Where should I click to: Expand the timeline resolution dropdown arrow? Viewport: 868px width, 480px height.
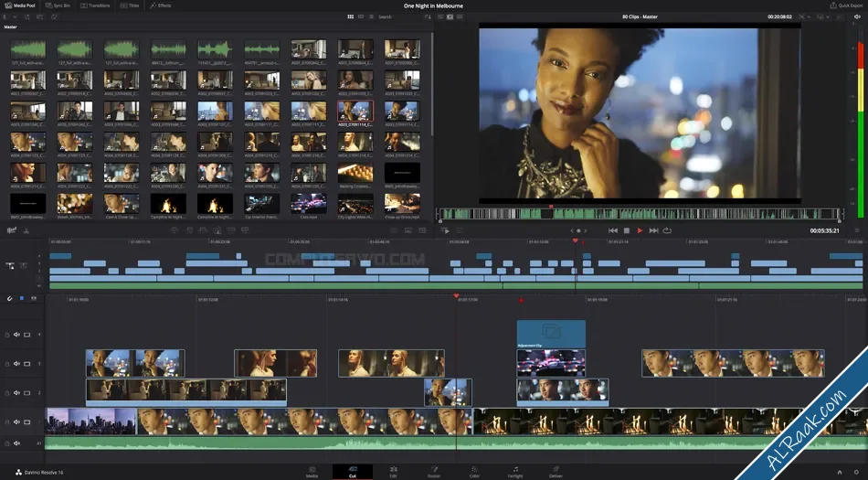[x=810, y=17]
